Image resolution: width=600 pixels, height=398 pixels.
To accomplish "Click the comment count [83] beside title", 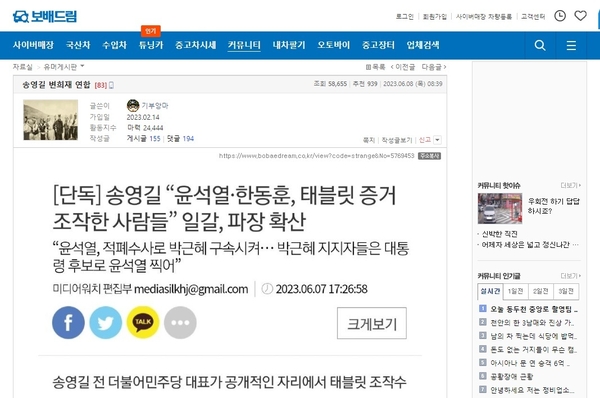I will click(x=101, y=85).
